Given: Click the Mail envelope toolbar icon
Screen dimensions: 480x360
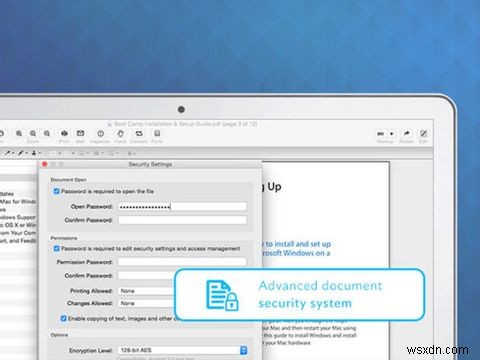Looking at the screenshot, I should point(80,133).
